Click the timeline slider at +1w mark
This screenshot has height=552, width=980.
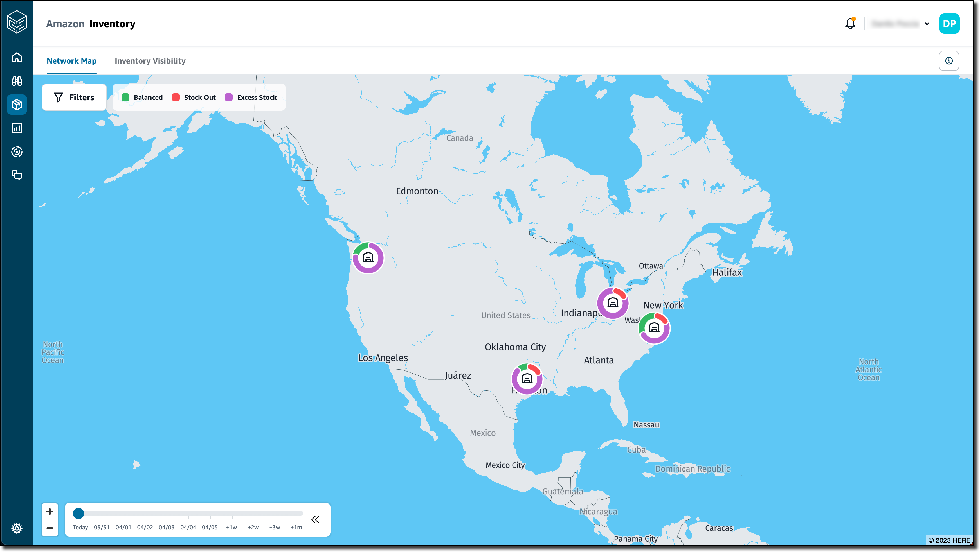tap(232, 514)
